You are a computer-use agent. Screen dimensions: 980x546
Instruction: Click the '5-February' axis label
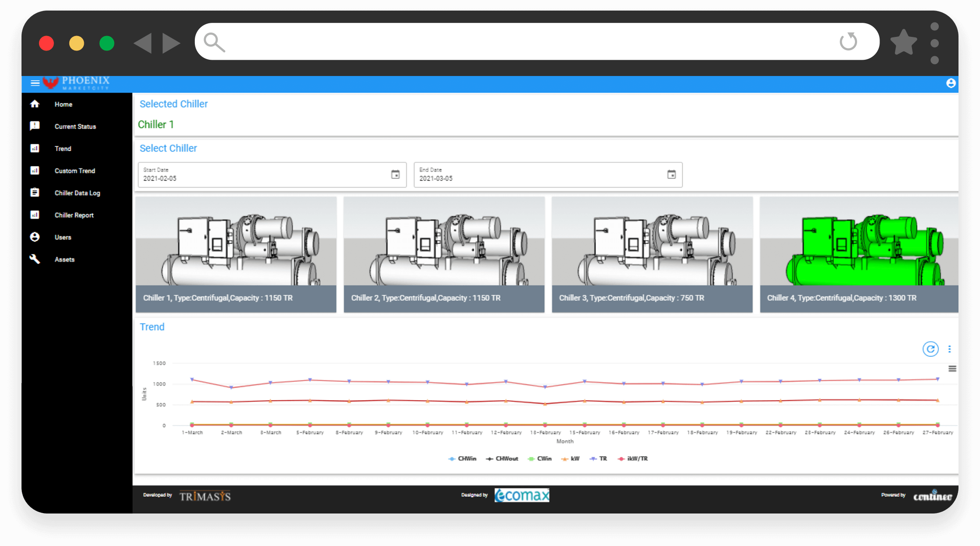coord(310,433)
